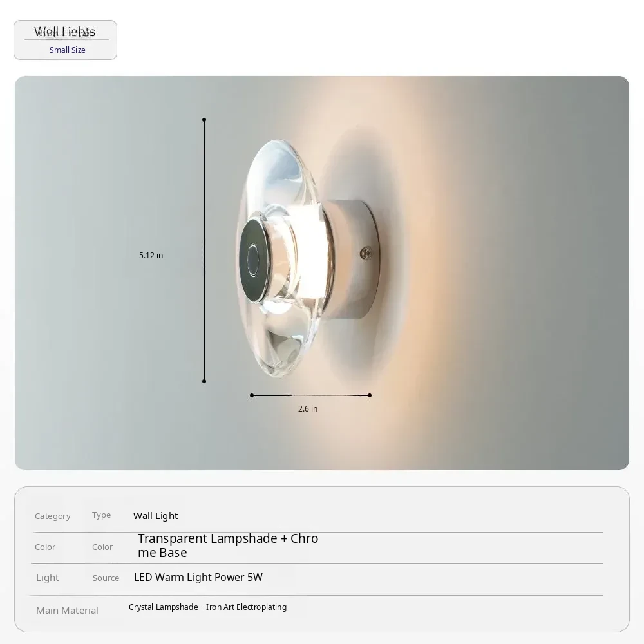Viewport: 644px width, 644px height.
Task: Click the vertical dimension line
Action: (x=204, y=251)
